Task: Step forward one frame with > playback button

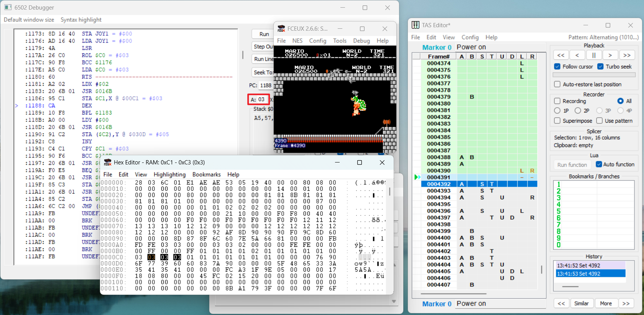Action: click(x=610, y=55)
